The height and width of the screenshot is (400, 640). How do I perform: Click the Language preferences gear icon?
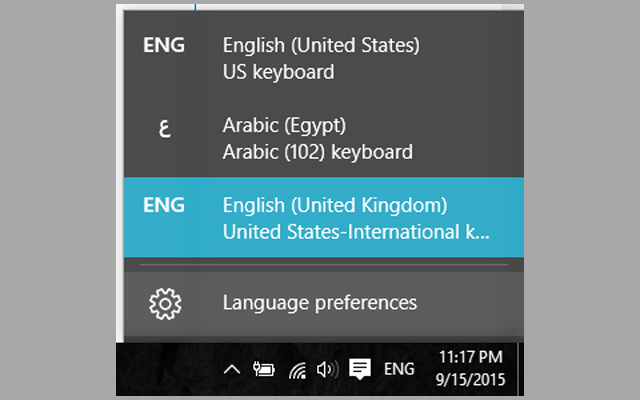164,302
